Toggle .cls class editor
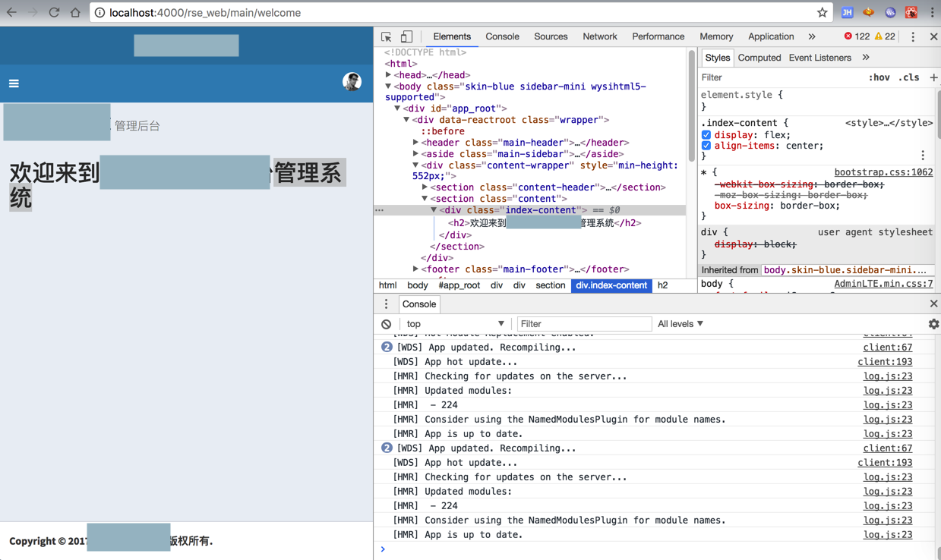 pos(908,77)
